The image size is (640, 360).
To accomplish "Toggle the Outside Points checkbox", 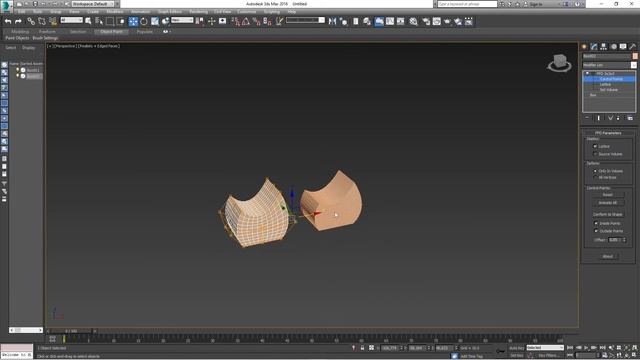I will [x=596, y=231].
